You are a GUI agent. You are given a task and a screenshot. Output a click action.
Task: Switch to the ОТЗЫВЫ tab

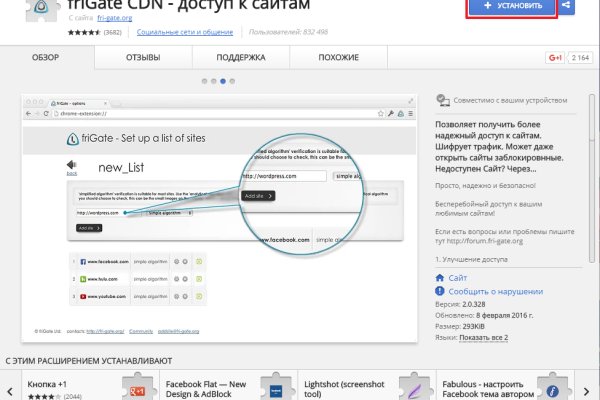click(143, 59)
